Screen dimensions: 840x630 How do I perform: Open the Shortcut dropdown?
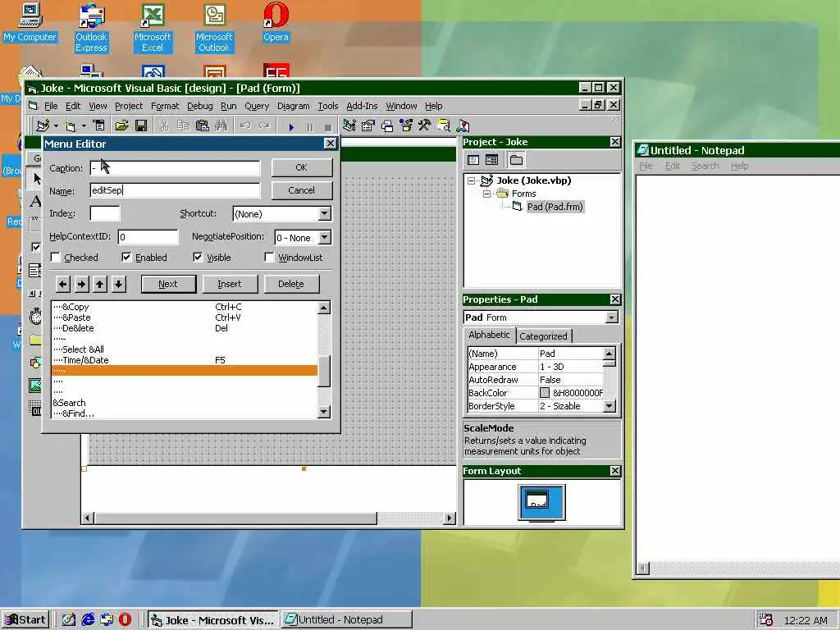click(325, 214)
